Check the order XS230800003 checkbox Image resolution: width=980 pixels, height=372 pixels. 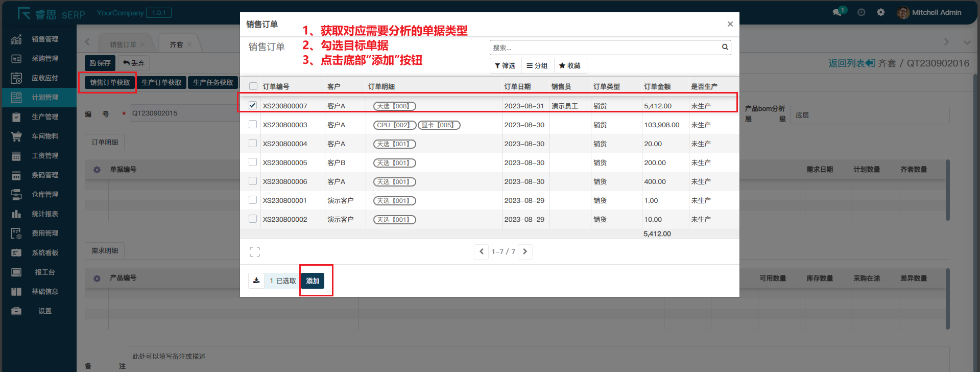[253, 124]
